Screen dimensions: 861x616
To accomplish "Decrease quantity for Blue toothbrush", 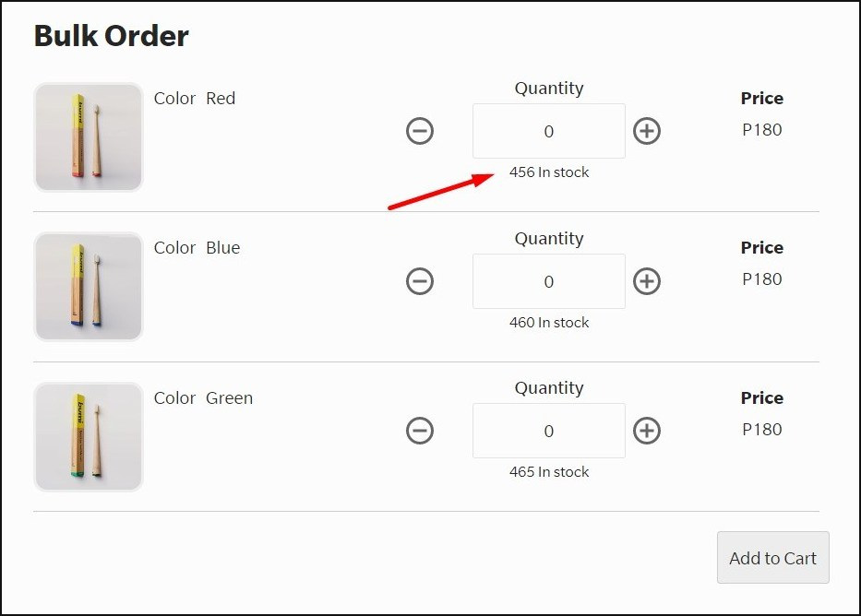I will (x=420, y=281).
